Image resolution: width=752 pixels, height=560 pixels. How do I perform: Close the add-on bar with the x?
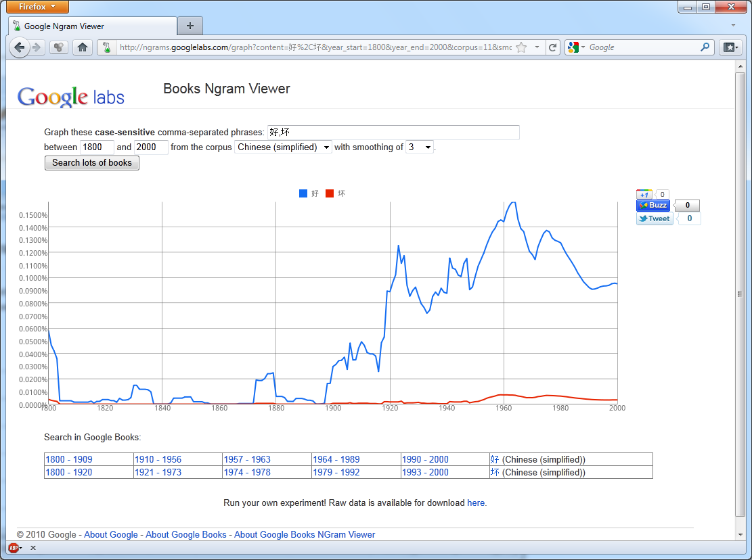pyautogui.click(x=33, y=548)
